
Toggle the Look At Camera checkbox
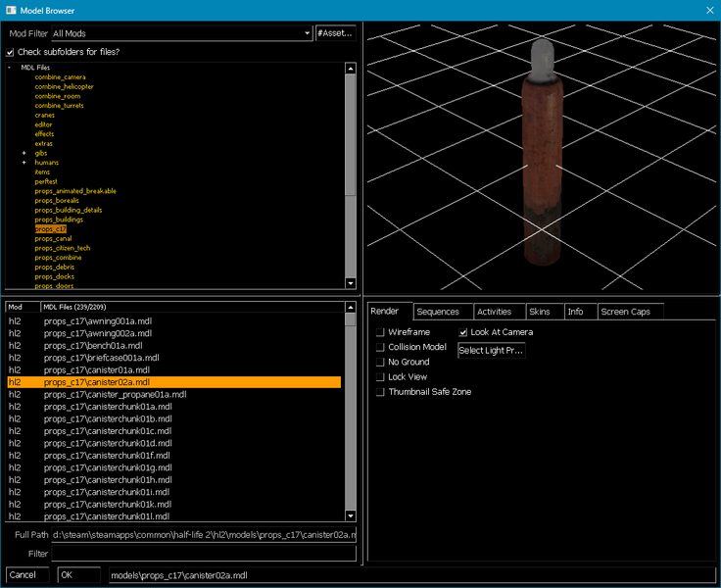(463, 333)
